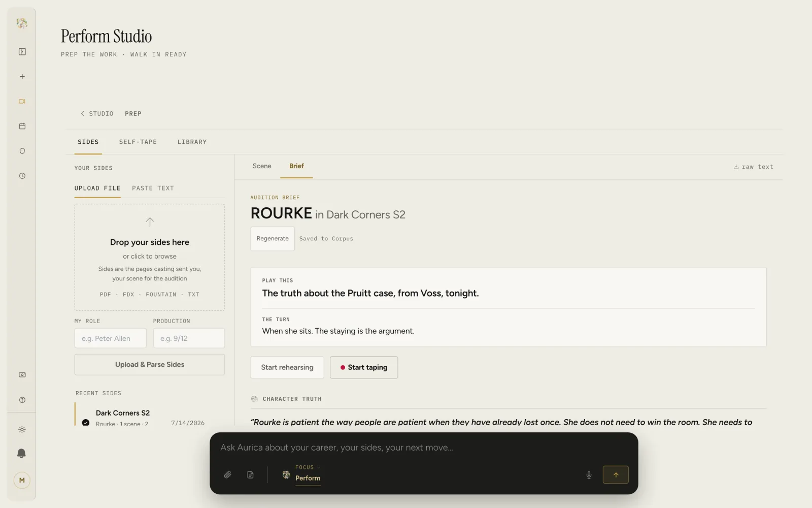Download the raw text link

tap(753, 167)
